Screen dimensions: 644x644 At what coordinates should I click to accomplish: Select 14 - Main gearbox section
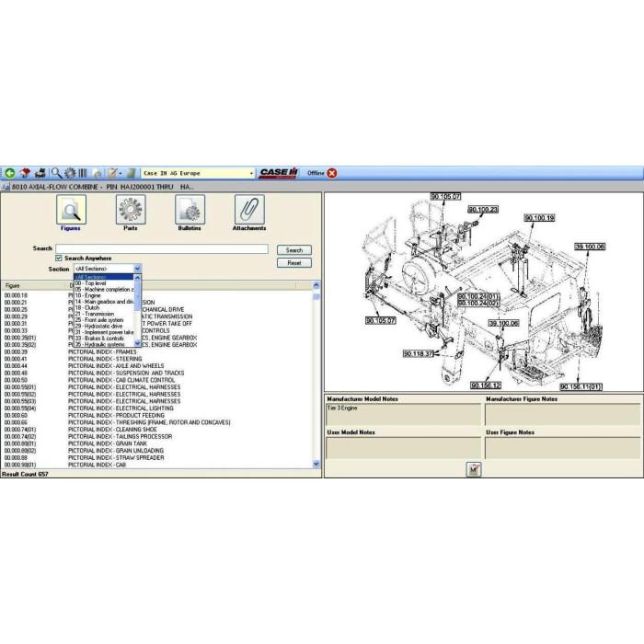[x=104, y=302]
